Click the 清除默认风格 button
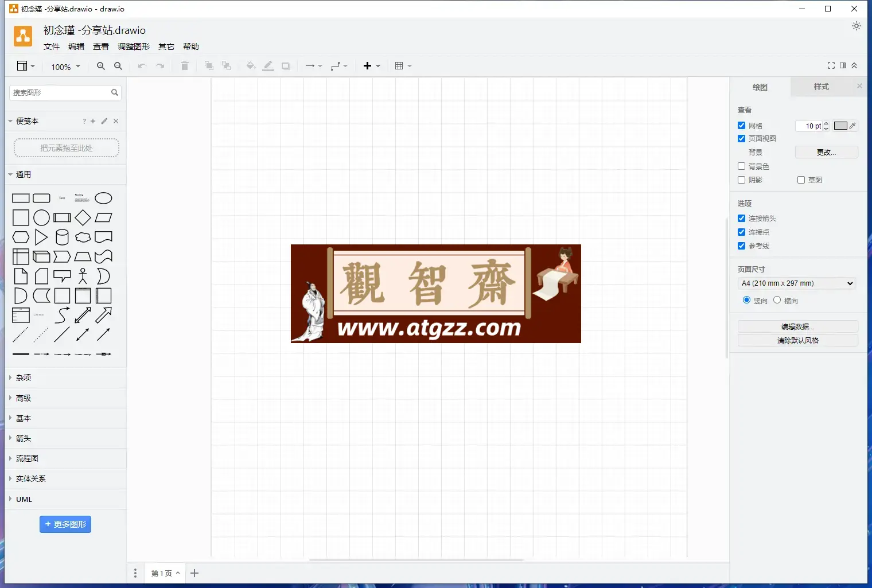Screen dimensions: 872x588 coord(797,340)
